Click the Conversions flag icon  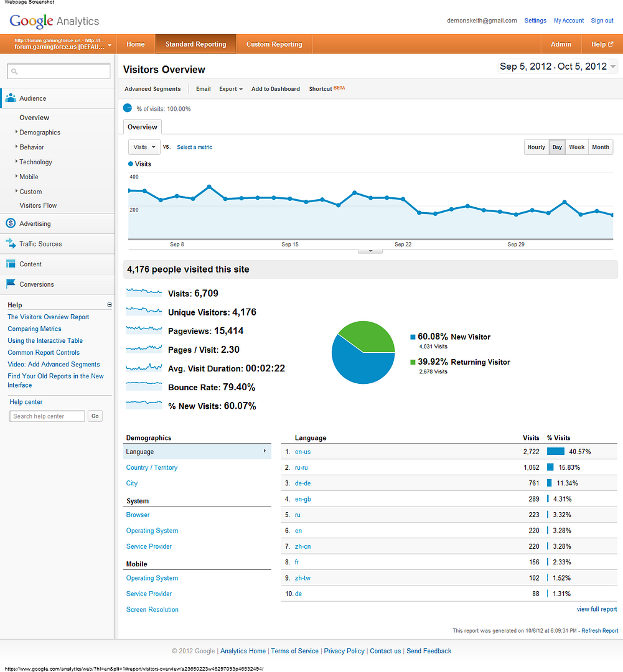point(11,284)
